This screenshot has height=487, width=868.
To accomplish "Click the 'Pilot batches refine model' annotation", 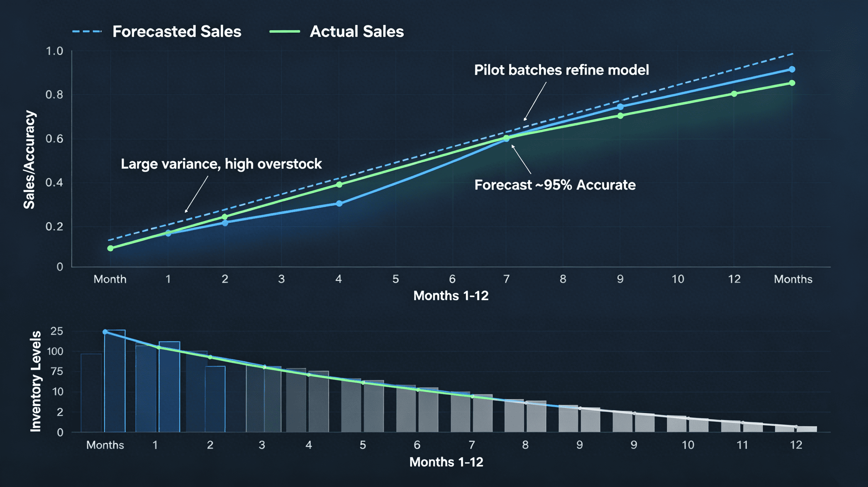I will (561, 70).
